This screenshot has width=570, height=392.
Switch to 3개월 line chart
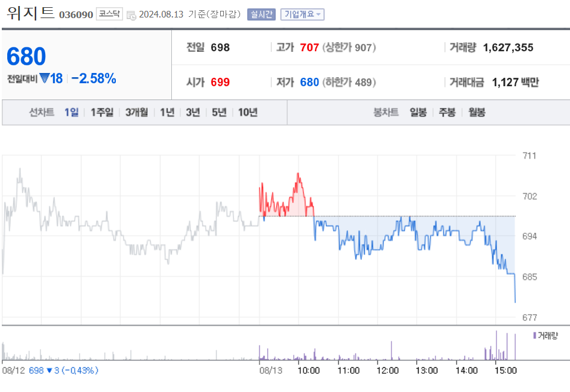click(137, 112)
